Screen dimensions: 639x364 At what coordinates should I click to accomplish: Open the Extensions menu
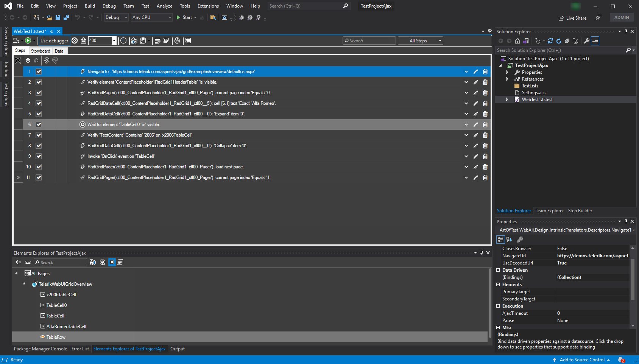pyautogui.click(x=208, y=6)
